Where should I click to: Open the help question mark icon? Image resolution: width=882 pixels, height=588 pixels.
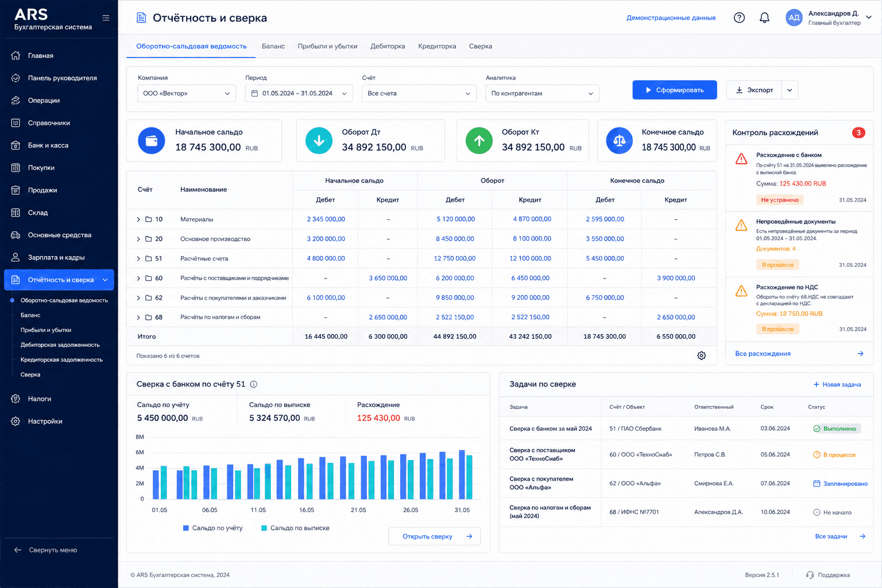click(740, 18)
